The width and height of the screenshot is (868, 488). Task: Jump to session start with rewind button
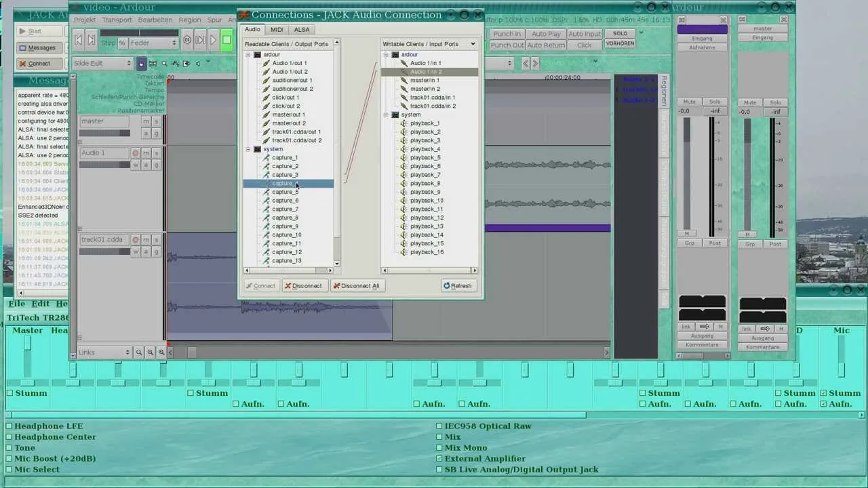tap(79, 40)
